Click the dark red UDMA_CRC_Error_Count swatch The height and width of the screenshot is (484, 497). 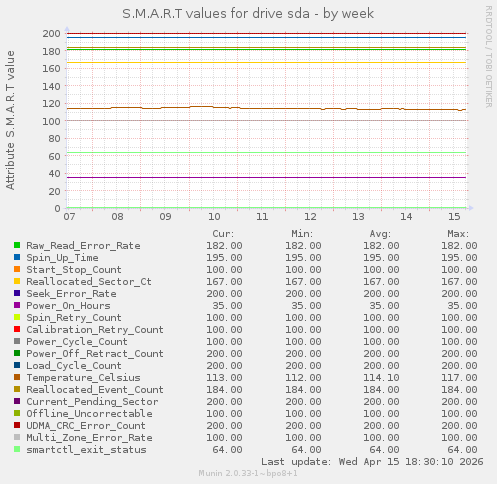click(17, 425)
